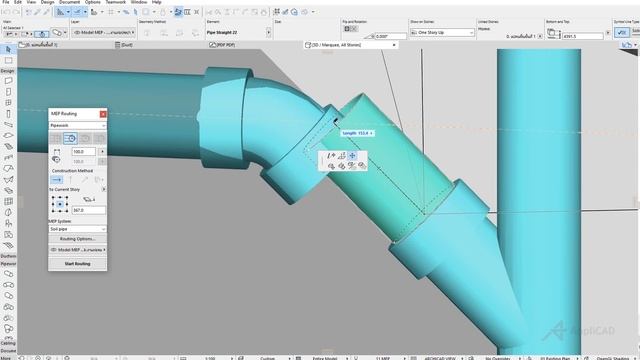640x360 pixels.
Task: Select the rectangular duct routing icon
Action: click(x=56, y=138)
